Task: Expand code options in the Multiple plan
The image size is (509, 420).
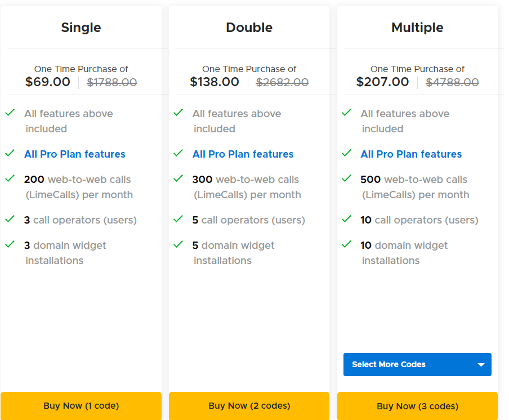Action: pos(417,364)
